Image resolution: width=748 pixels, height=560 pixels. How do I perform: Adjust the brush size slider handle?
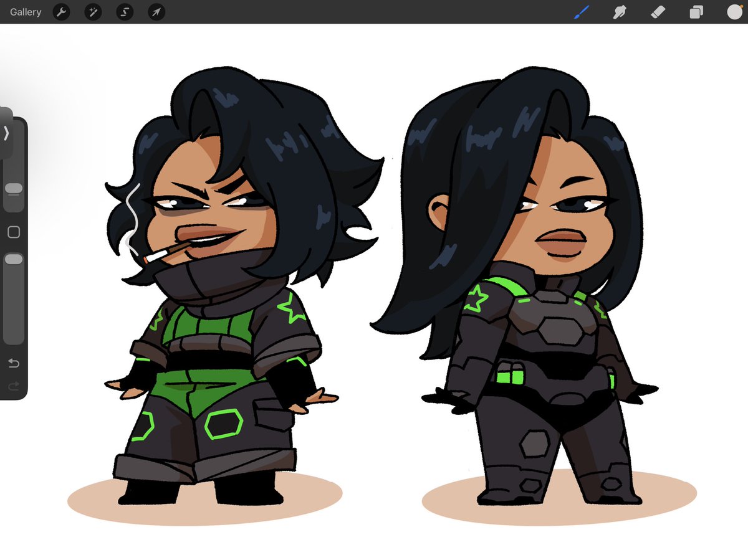(14, 188)
